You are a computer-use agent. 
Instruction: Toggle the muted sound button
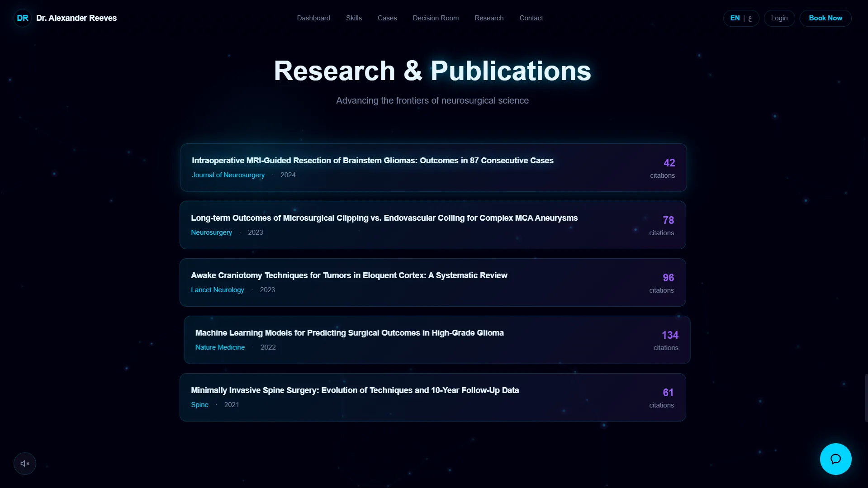25,464
